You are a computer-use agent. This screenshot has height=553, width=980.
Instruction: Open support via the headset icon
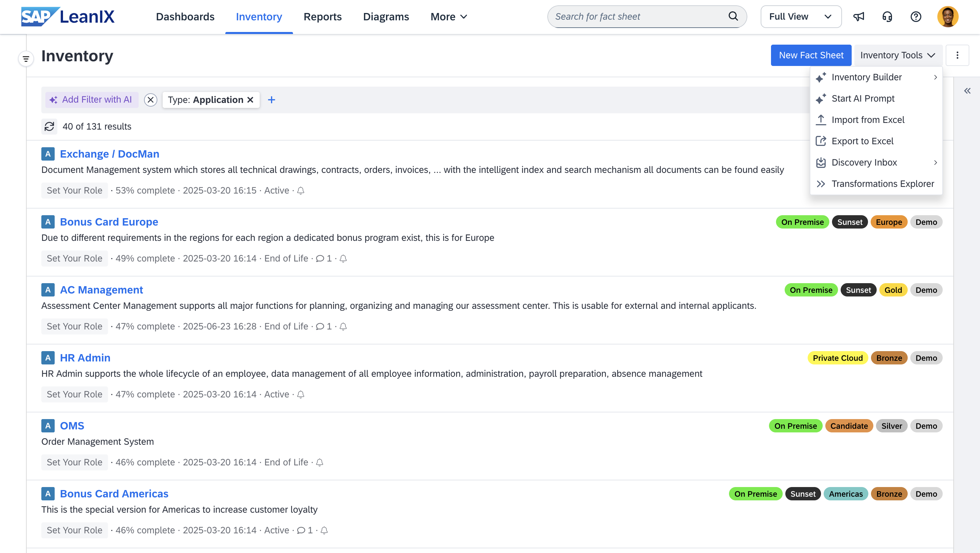click(x=887, y=17)
